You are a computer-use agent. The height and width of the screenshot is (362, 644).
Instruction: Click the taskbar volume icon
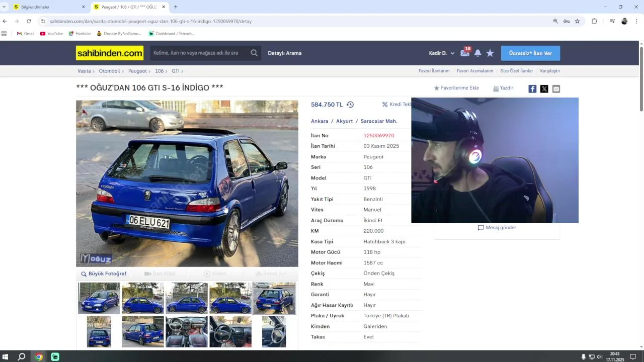click(x=599, y=357)
